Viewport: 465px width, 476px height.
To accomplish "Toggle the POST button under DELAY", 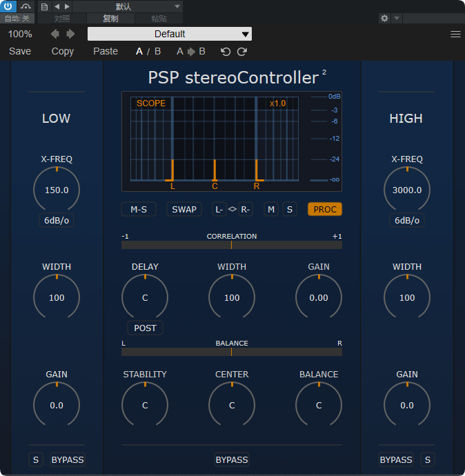I will tap(145, 328).
